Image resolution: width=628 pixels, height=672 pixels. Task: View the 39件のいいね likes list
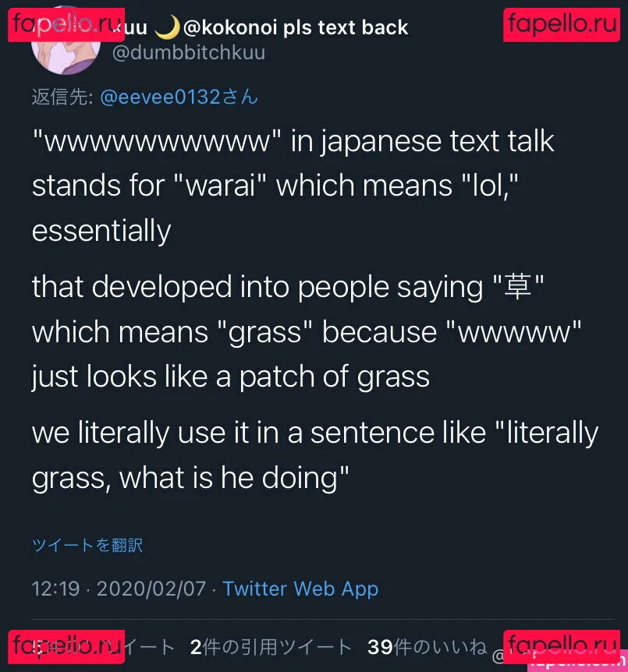[427, 647]
